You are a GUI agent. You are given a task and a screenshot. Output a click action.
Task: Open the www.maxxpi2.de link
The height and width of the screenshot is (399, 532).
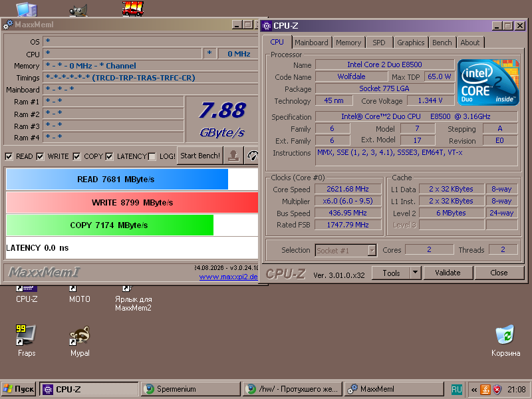228,277
